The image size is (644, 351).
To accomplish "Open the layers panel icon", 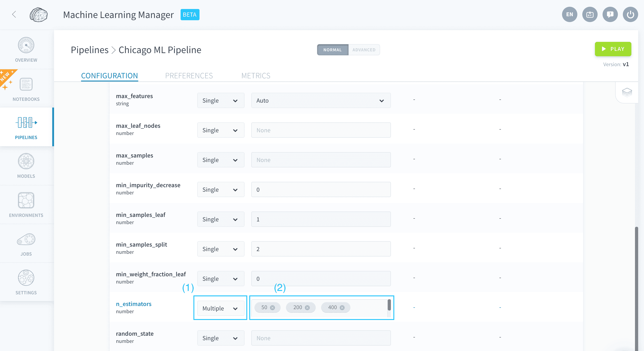I will [627, 92].
